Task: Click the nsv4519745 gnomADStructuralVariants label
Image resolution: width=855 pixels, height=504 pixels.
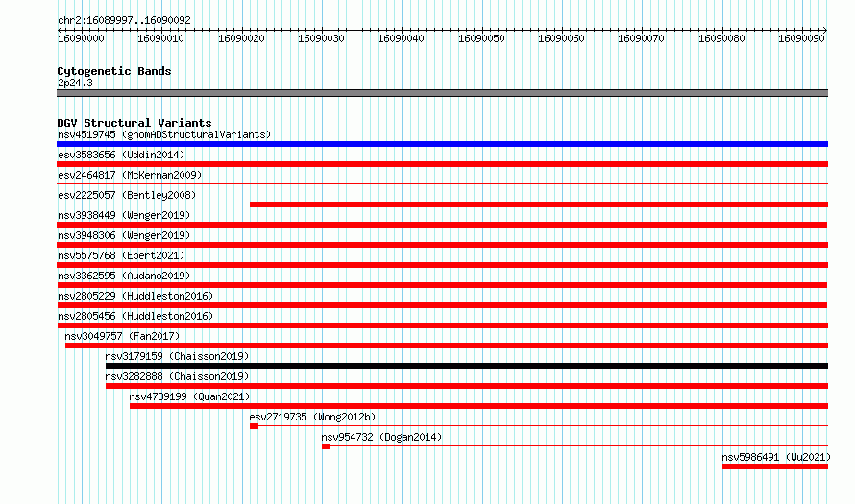Action: (164, 134)
